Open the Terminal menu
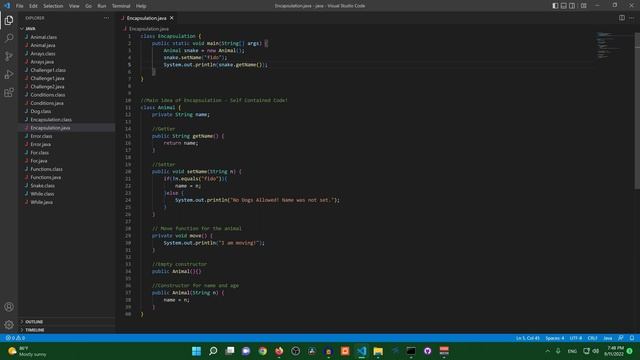The image size is (640, 360). (x=121, y=6)
